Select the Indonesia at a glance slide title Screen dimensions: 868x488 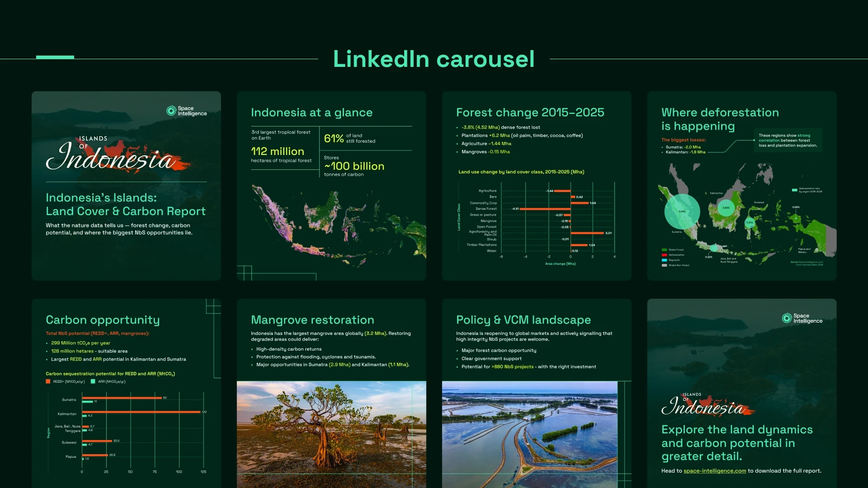311,113
